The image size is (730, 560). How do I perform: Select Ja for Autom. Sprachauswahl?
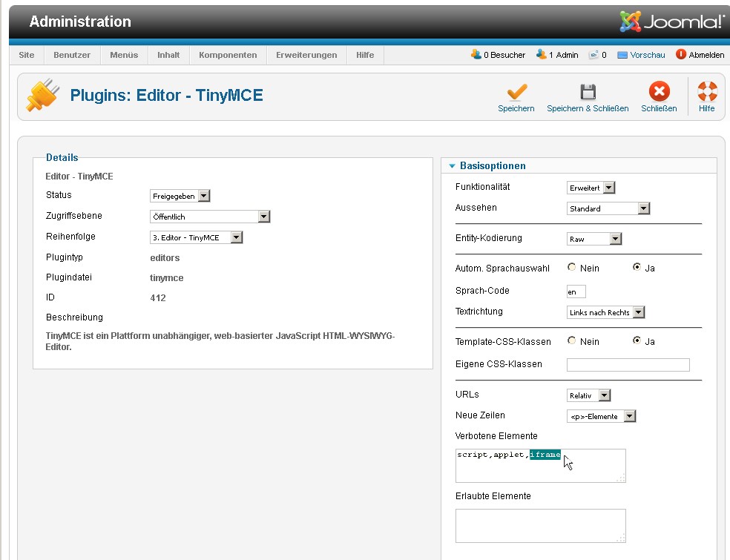point(637,268)
